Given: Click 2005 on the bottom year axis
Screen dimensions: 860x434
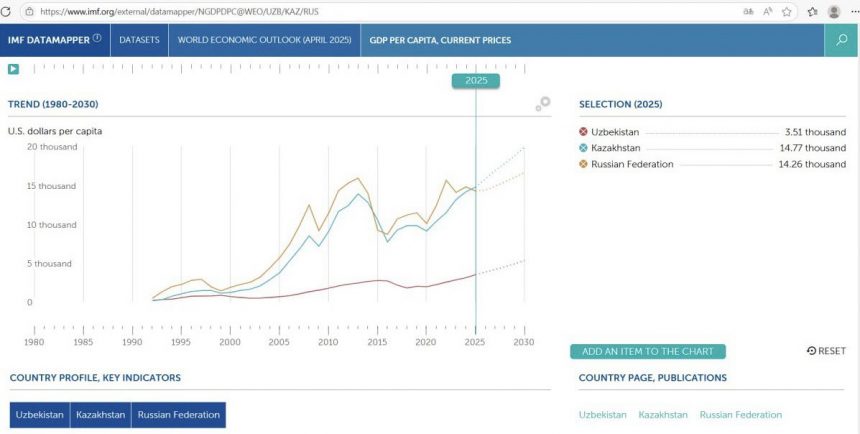Looking at the screenshot, I should 279,342.
